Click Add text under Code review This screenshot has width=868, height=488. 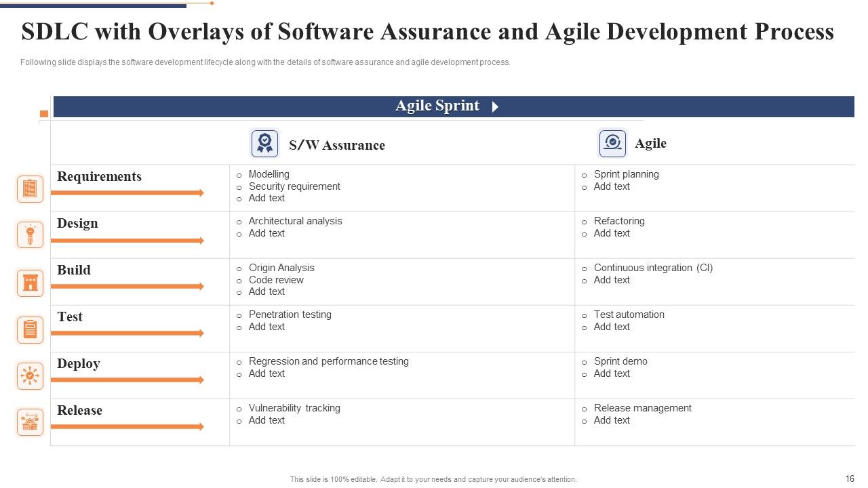(267, 291)
